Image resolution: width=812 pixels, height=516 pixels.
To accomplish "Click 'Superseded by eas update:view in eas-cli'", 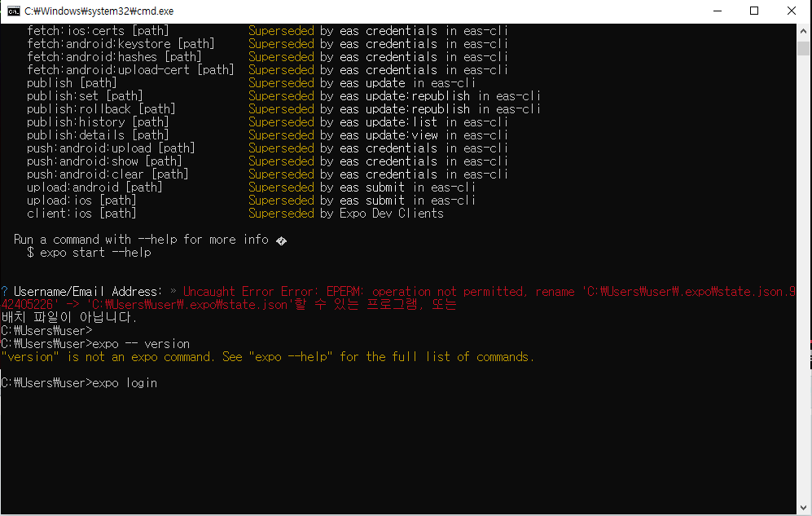I will point(378,135).
